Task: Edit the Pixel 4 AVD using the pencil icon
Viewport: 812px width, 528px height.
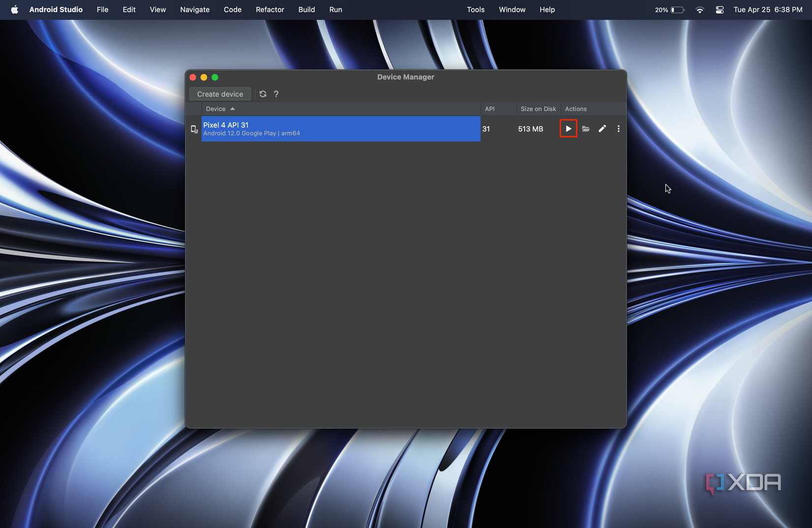Action: pyautogui.click(x=602, y=128)
